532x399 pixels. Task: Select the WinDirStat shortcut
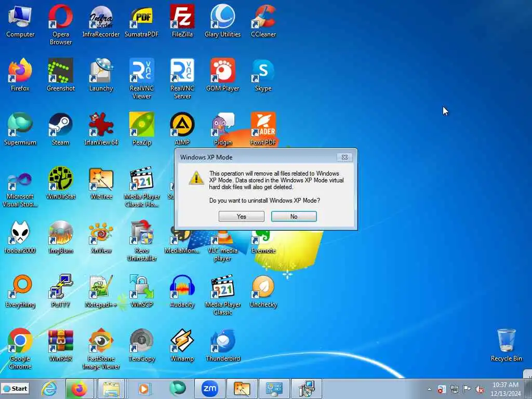tap(60, 183)
